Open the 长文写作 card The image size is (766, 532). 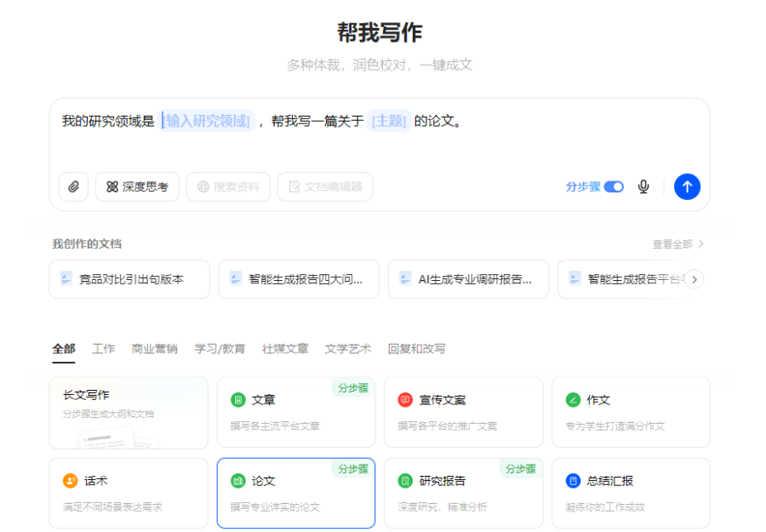click(129, 412)
